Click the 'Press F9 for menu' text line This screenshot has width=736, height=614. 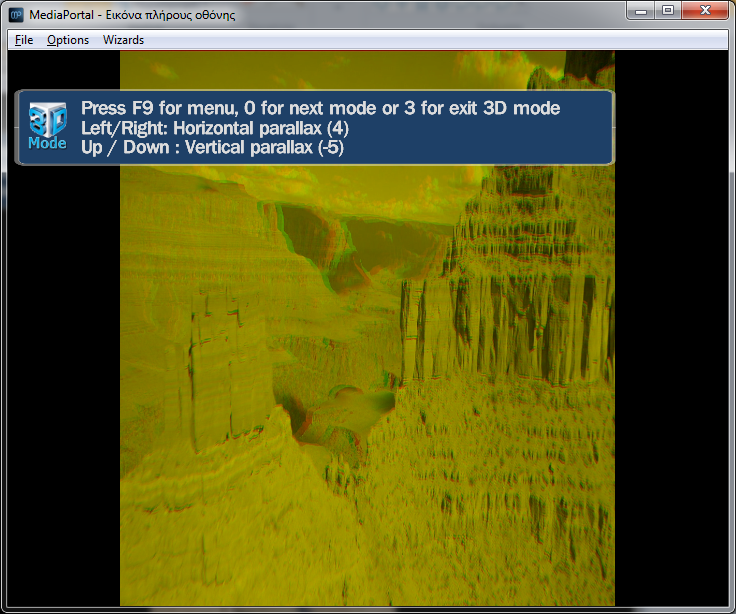click(x=321, y=108)
